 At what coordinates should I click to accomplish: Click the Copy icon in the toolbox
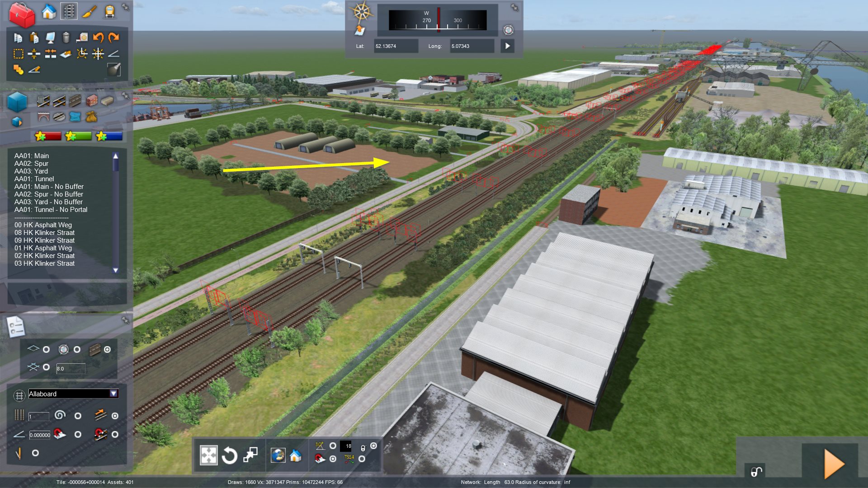[18, 38]
